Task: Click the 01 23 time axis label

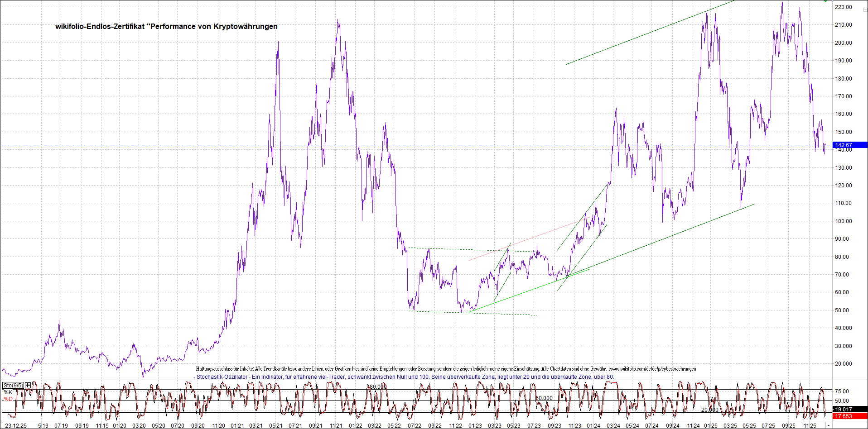Action: 475,426
